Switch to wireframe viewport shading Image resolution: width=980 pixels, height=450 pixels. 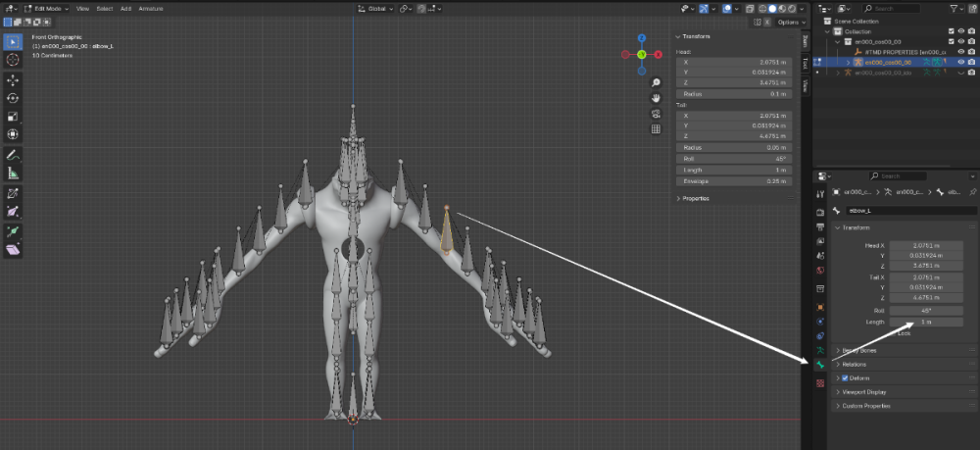coord(763,9)
